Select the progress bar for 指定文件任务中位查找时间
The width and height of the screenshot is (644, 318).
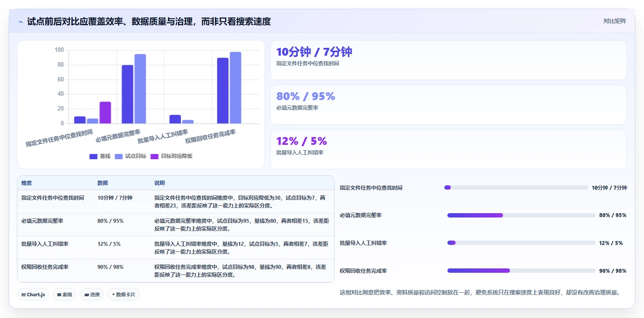[x=516, y=187]
